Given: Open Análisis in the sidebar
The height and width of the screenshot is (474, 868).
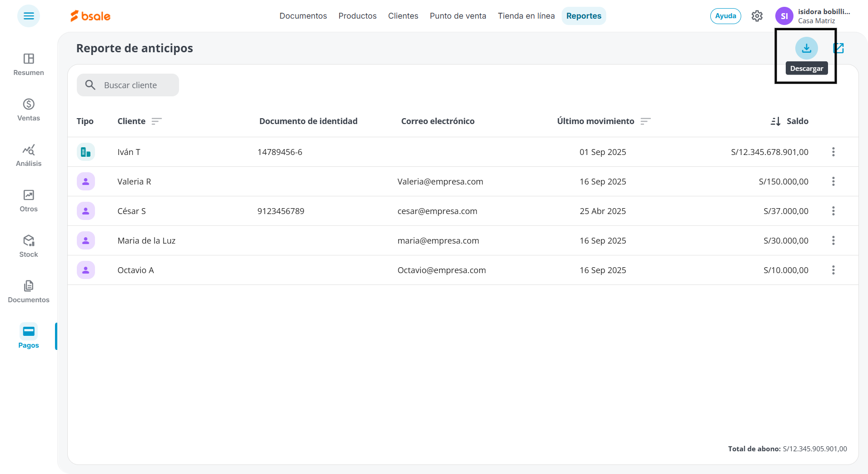Looking at the screenshot, I should coord(29,155).
